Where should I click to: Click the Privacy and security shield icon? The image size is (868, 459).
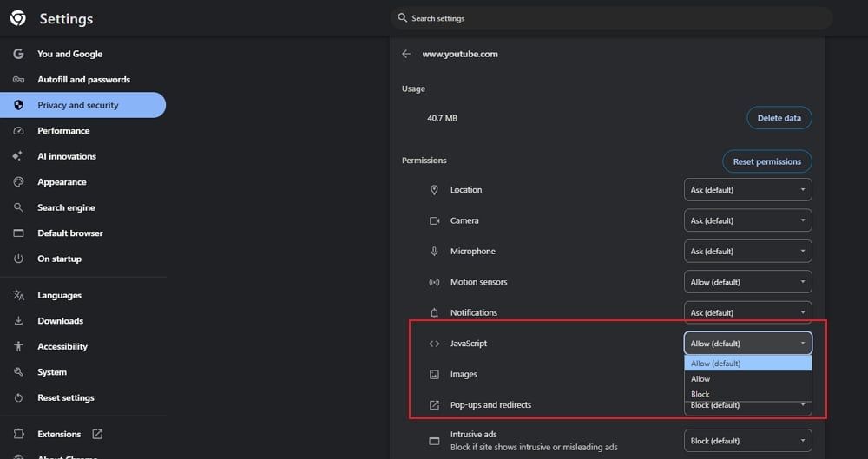point(18,105)
